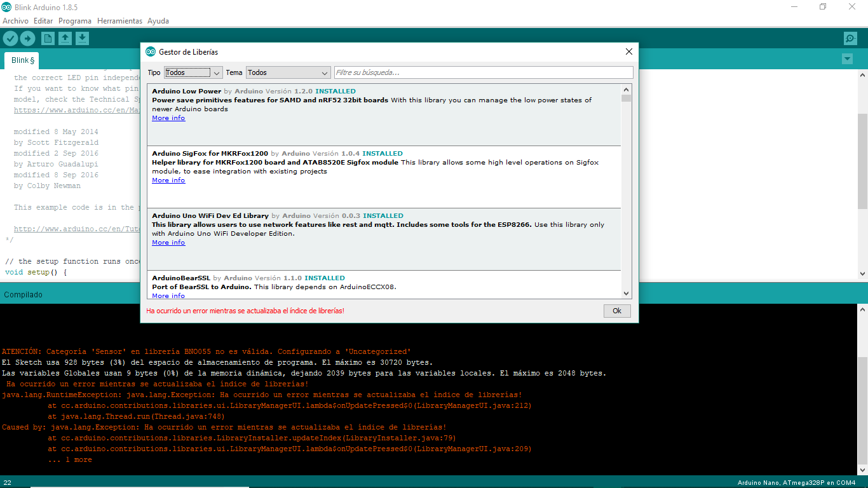Image resolution: width=868 pixels, height=488 pixels.
Task: Select the Arduino Low Power library entry
Action: [384, 114]
